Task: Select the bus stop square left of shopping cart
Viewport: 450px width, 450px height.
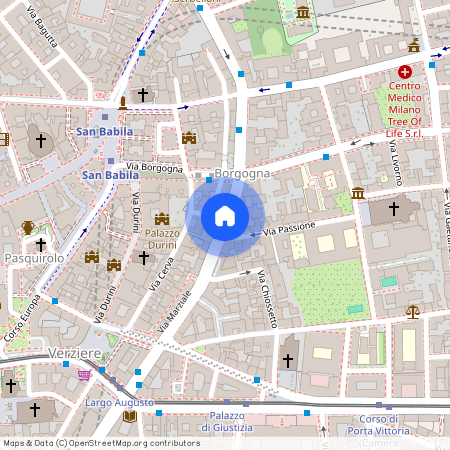Action: pyautogui.click(x=66, y=364)
